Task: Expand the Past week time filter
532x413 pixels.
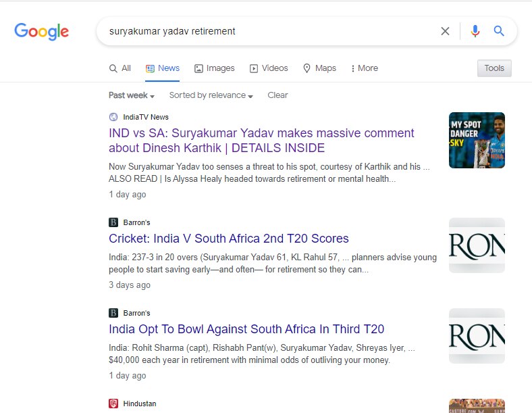Action: (x=132, y=95)
